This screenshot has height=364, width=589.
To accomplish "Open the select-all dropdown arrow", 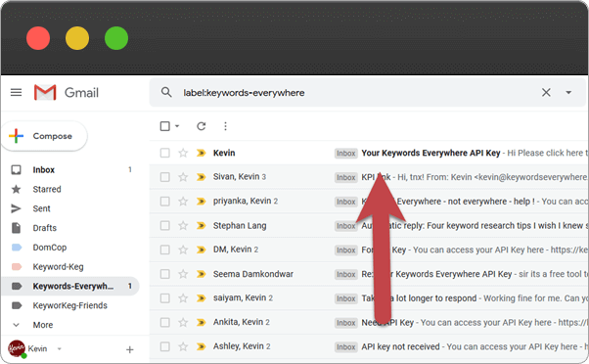I will pos(177,126).
